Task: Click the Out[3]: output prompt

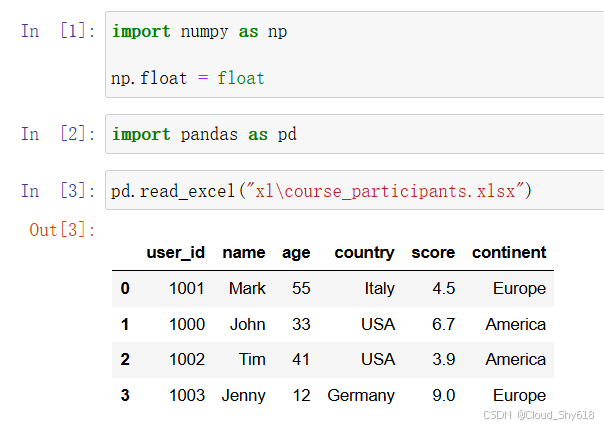Action: click(x=62, y=230)
